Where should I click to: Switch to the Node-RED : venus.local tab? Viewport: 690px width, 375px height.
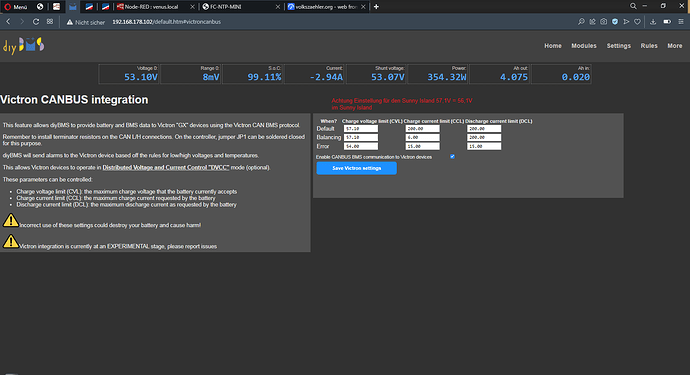point(151,7)
